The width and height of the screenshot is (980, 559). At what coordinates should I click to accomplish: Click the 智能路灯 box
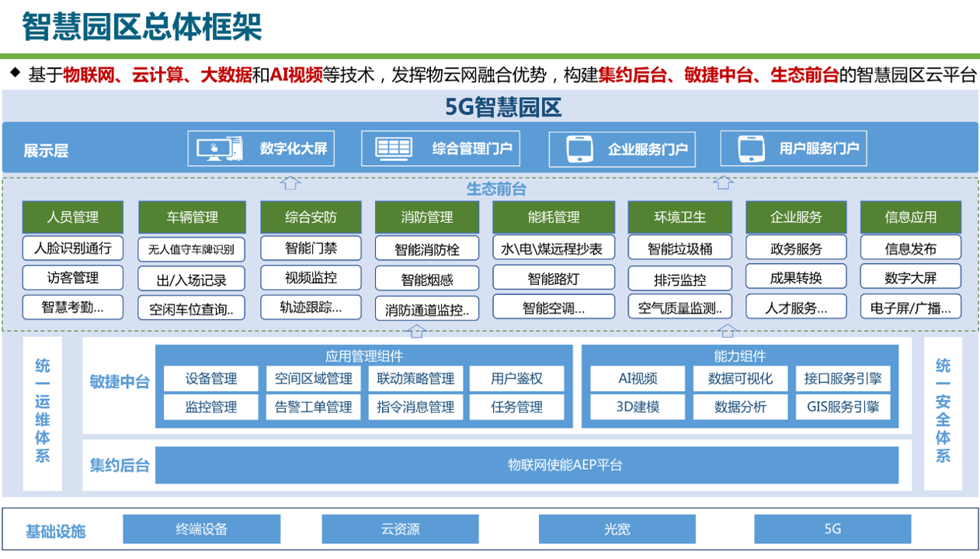[x=553, y=278]
